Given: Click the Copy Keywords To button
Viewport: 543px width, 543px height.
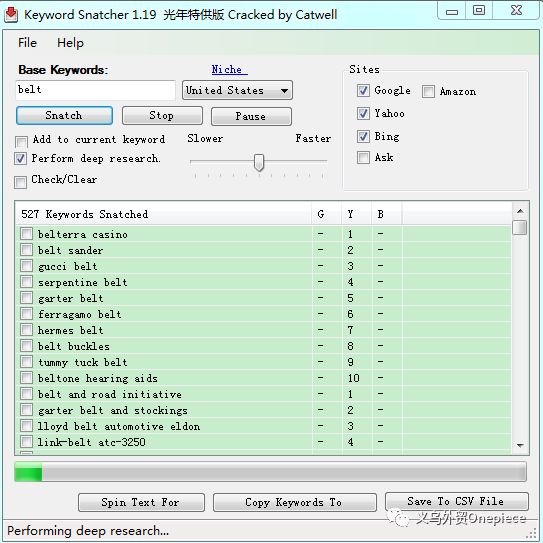Looking at the screenshot, I should pyautogui.click(x=294, y=502).
